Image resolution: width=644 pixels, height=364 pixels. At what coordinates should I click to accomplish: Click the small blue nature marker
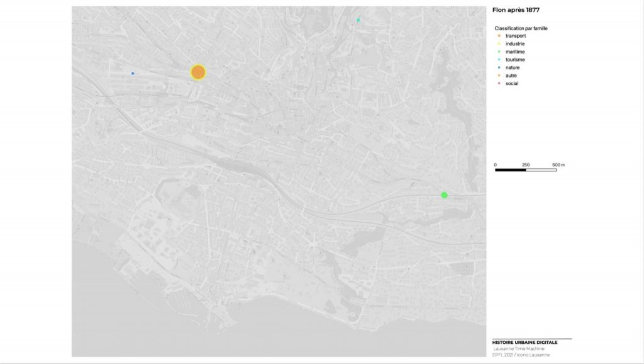tap(133, 74)
